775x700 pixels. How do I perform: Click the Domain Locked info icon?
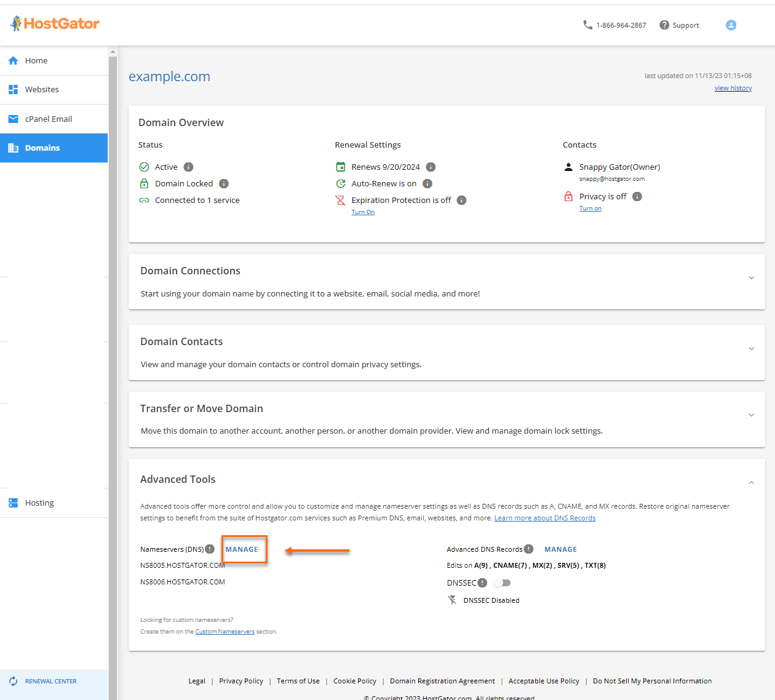pos(224,183)
